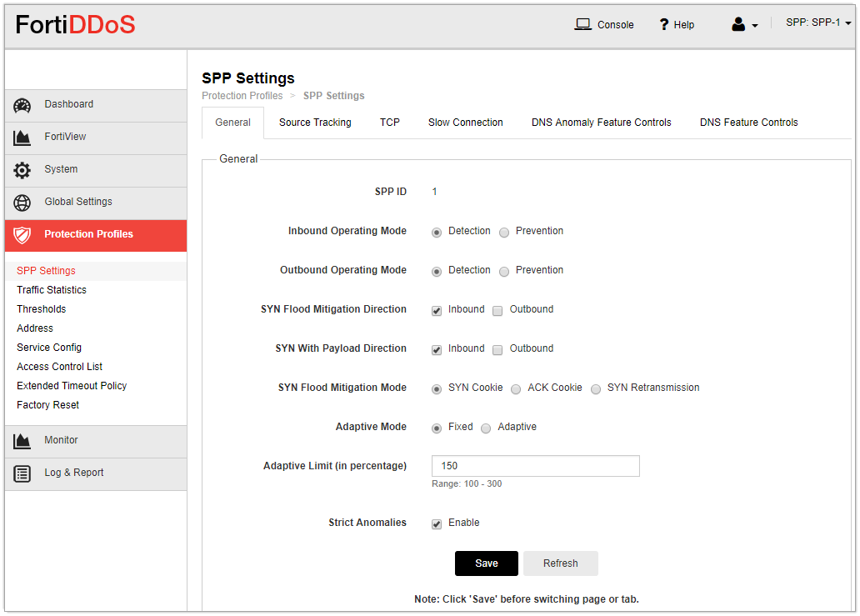860x616 pixels.
Task: Select SYN Cookie mitigation mode
Action: point(437,389)
